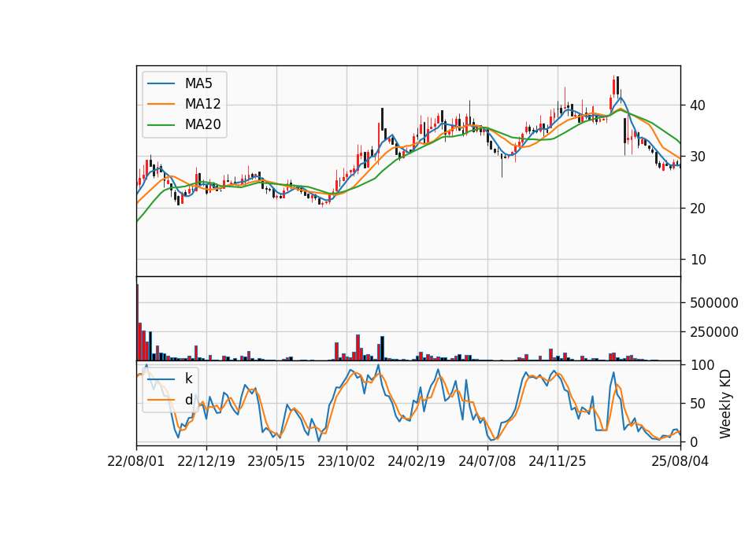
Task: Click the tallest first volume bar
Action: coord(137,323)
